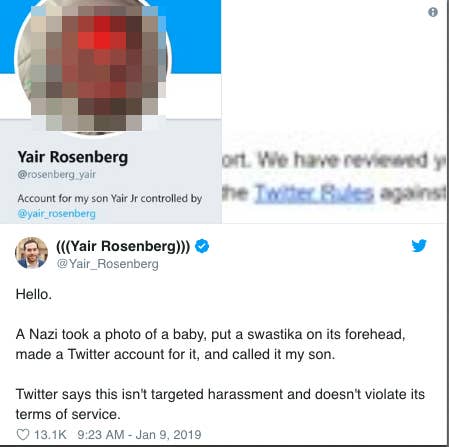The height and width of the screenshot is (447, 449).
Task: Click the Hello. line of the tweet
Action: [x=34, y=294]
